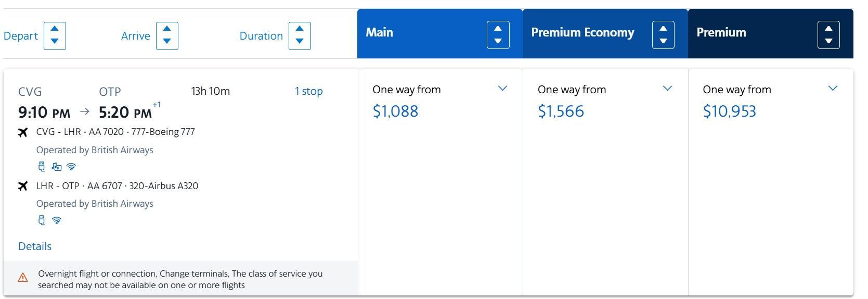Click entertainment icon on CVG-LHR flight

(x=56, y=167)
